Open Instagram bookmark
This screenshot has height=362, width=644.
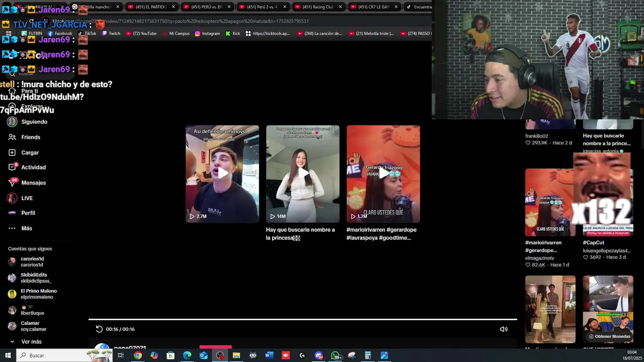point(207,34)
